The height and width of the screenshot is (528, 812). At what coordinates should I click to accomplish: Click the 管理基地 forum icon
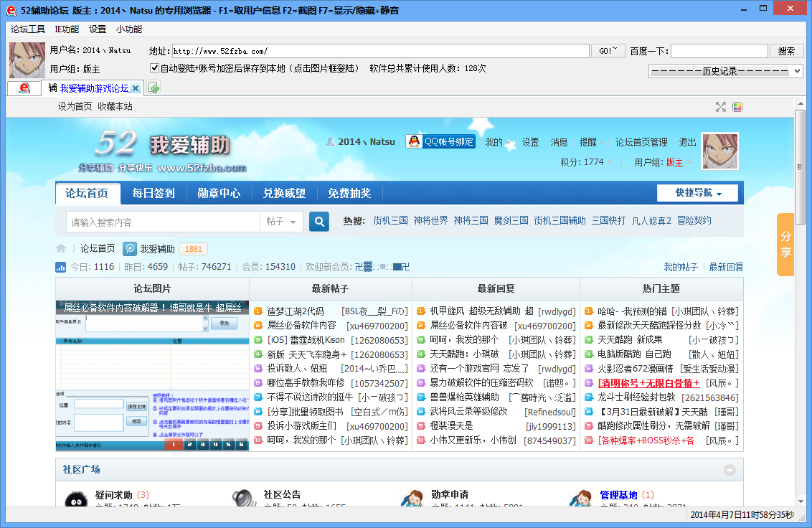[x=581, y=498]
